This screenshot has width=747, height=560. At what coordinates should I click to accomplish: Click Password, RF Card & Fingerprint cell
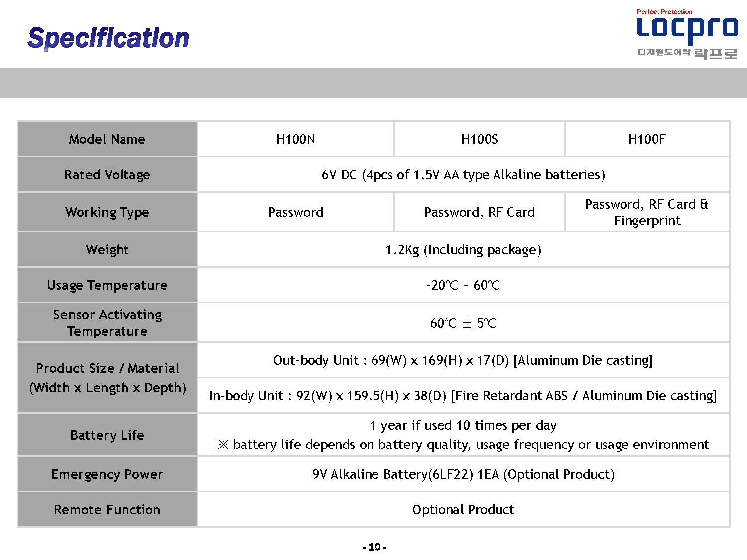[647, 212]
